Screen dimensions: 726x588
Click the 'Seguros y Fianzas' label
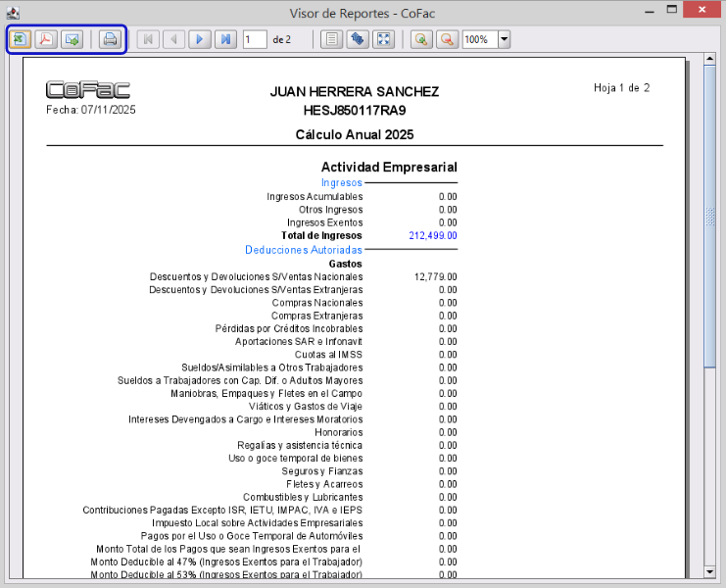[x=322, y=471]
